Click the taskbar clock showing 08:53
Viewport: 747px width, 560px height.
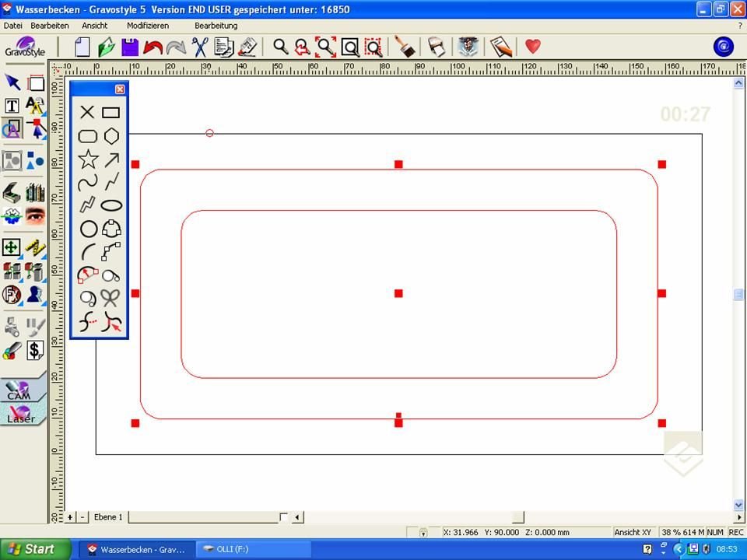tap(727, 549)
